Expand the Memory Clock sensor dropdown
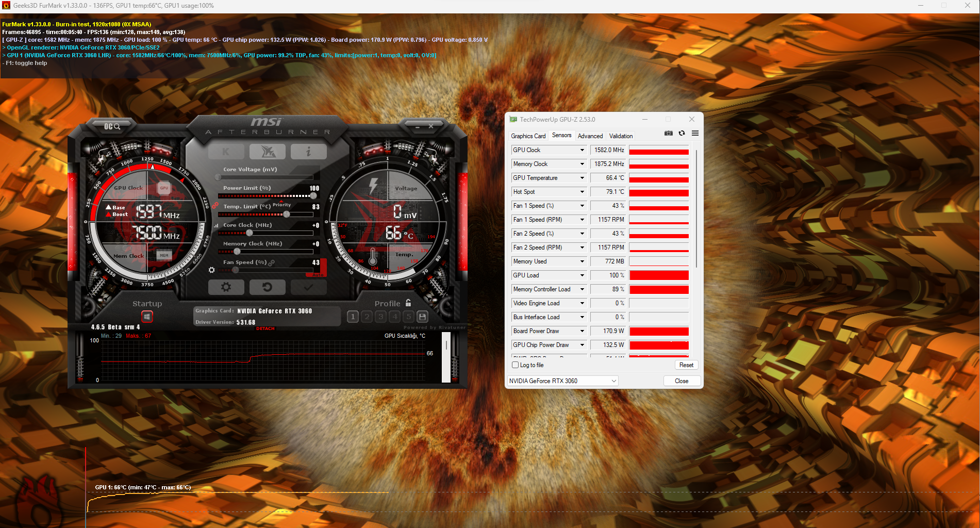980x528 pixels. [x=582, y=164]
